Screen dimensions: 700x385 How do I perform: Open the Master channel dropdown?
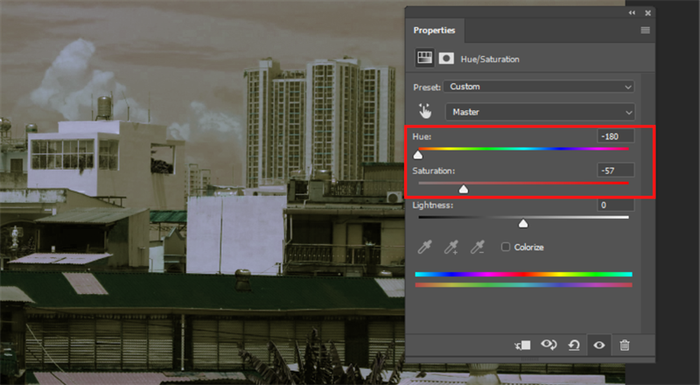[x=540, y=112]
